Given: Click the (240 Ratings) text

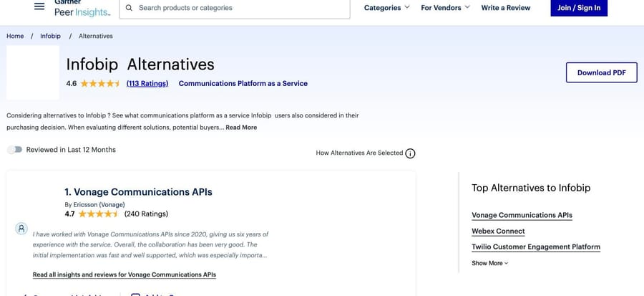Looking at the screenshot, I should click(146, 214).
